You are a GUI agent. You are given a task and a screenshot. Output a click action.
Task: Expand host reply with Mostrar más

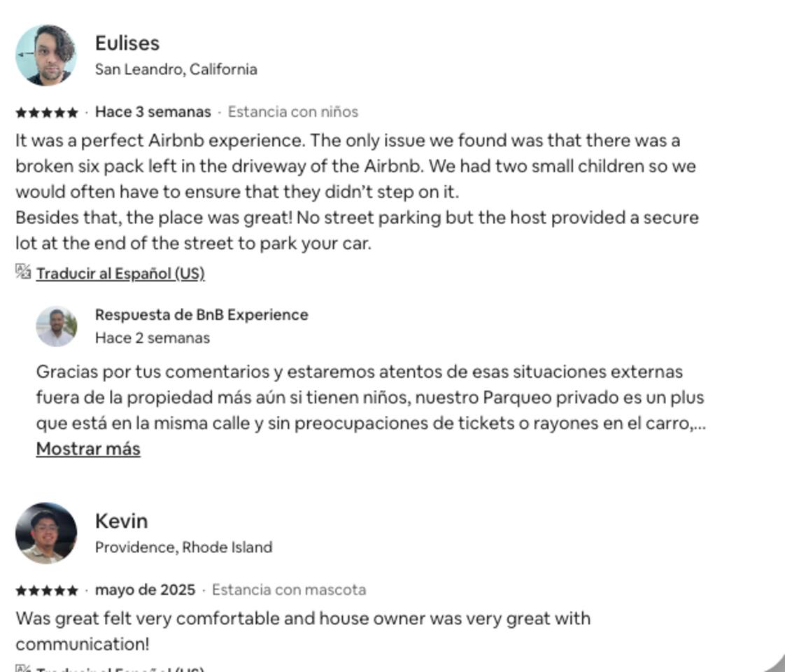click(x=88, y=449)
